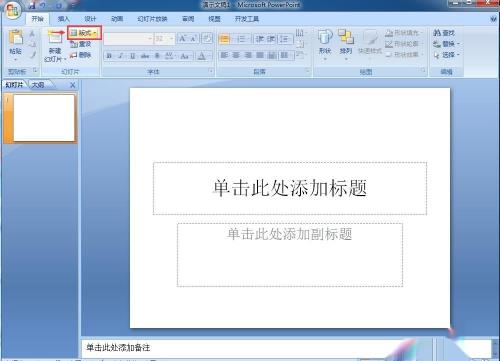Click the Format Painter brush icon
The image size is (500, 361).
pyautogui.click(x=32, y=55)
